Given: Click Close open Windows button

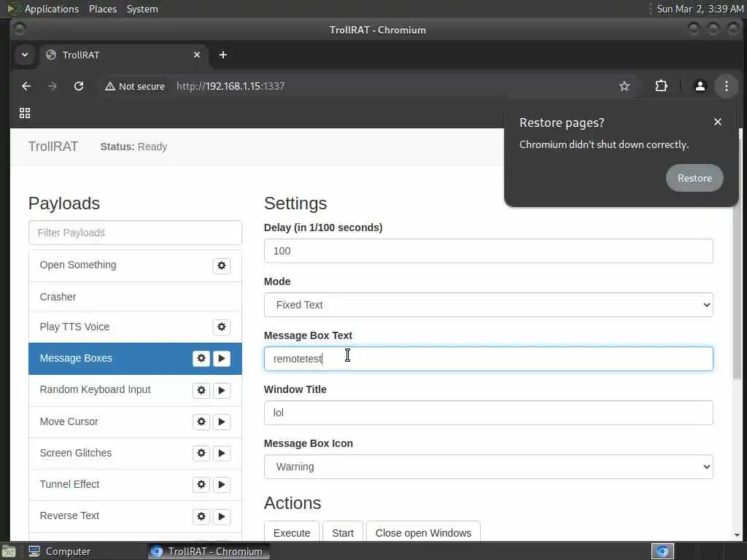Looking at the screenshot, I should point(423,532).
